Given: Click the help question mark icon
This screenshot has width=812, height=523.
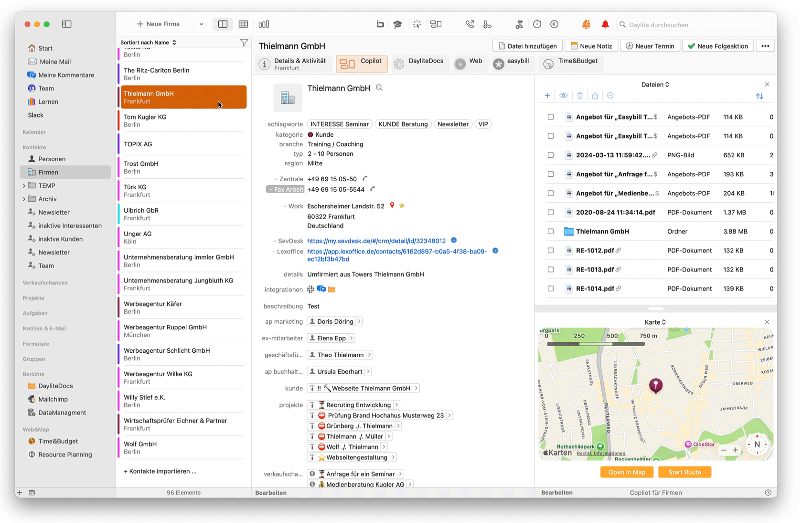Looking at the screenshot, I should pyautogui.click(x=768, y=492).
